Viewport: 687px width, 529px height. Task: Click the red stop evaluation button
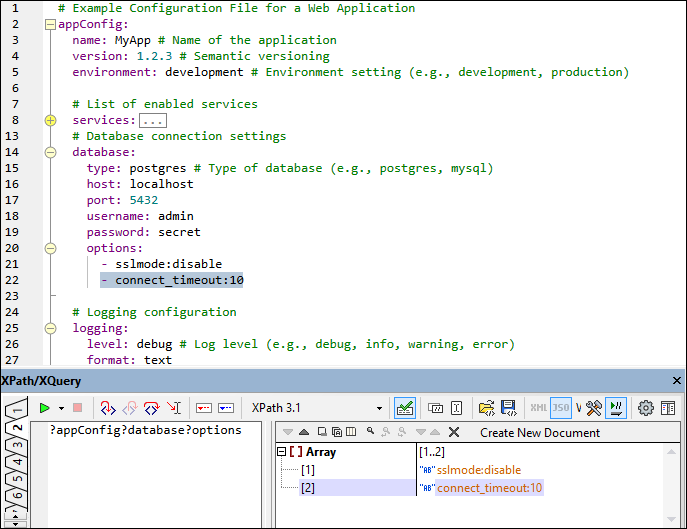pos(77,408)
